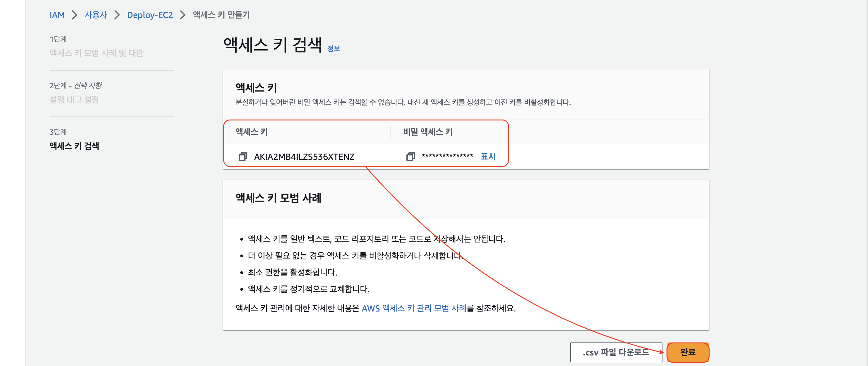868x366 pixels.
Task: Click 액세스 키 만들기 breadcrumb text
Action: pos(221,15)
